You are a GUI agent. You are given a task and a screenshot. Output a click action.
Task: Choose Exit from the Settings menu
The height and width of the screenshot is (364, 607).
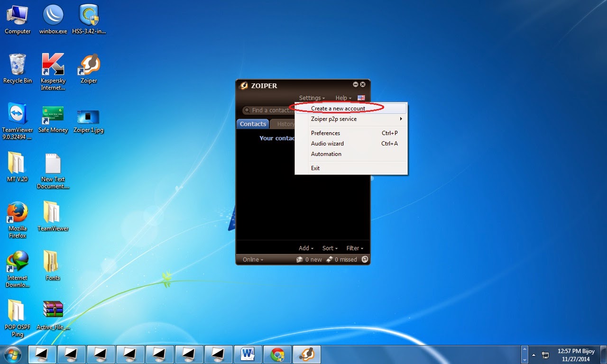[x=351, y=168]
